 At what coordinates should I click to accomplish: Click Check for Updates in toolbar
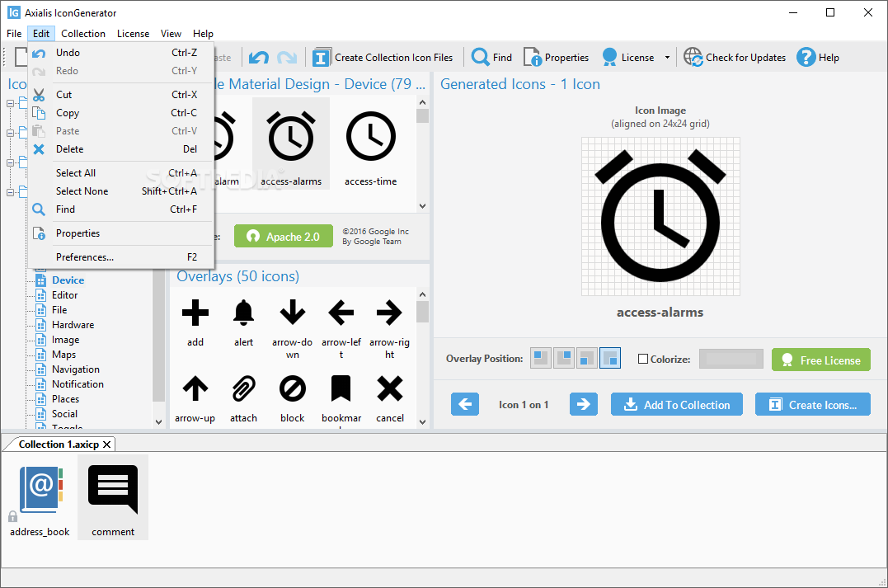(x=735, y=57)
